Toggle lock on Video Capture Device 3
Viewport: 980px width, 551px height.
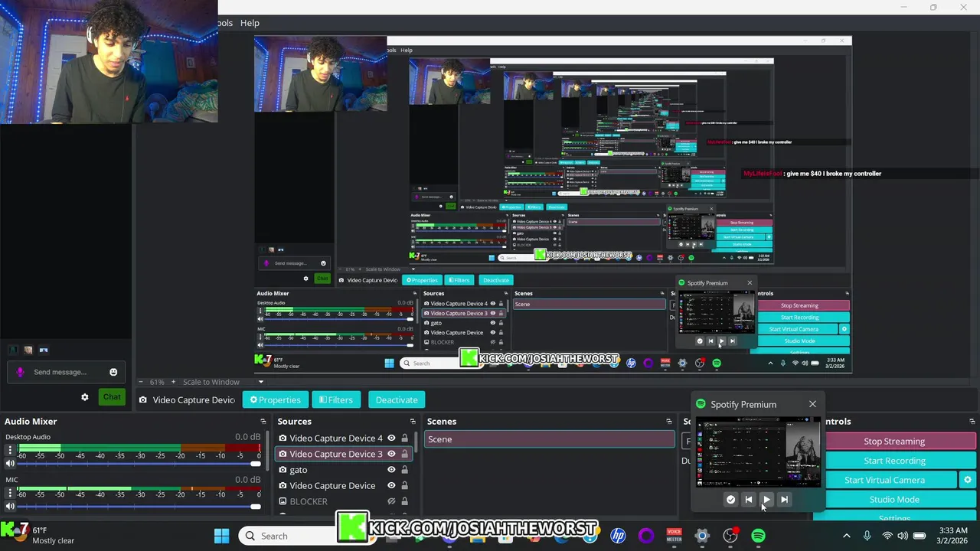[x=404, y=454]
